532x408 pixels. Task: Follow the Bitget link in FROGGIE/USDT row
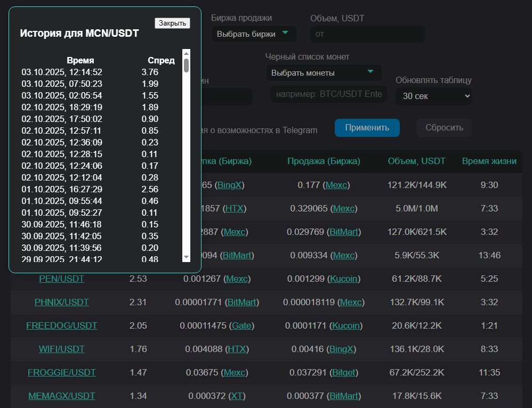pyautogui.click(x=344, y=372)
